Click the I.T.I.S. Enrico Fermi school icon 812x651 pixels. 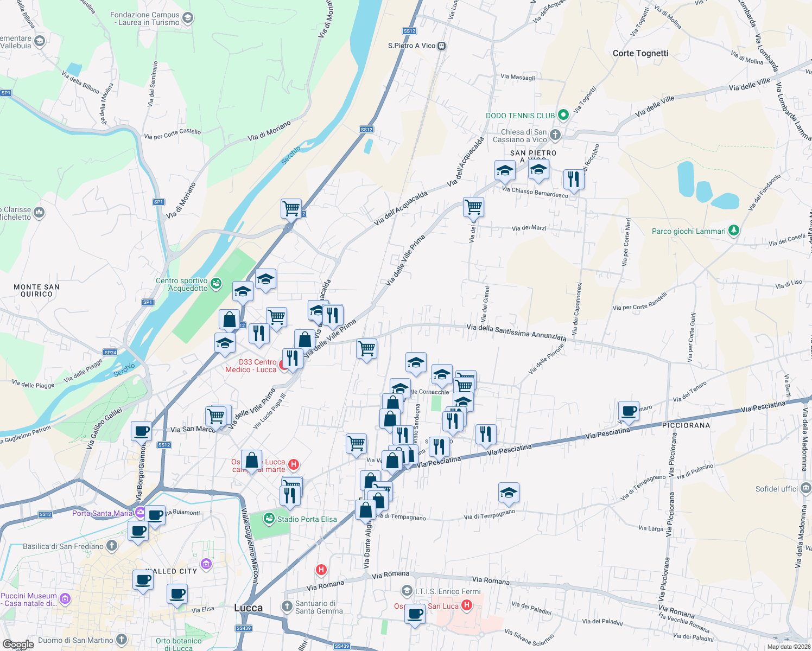[x=407, y=591]
